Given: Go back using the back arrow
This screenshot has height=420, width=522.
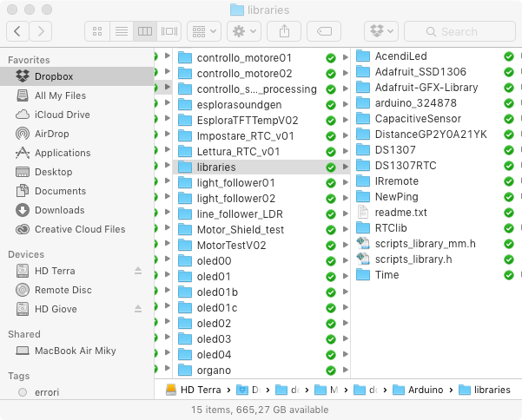Looking at the screenshot, I should click(x=17, y=31).
